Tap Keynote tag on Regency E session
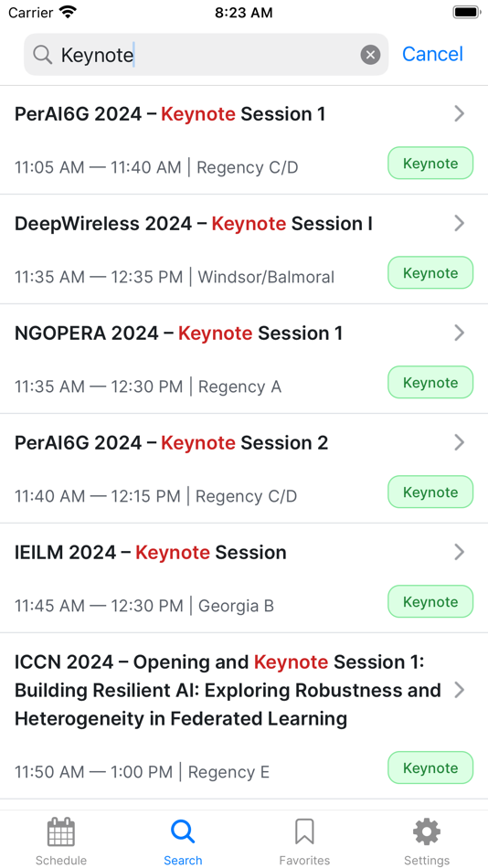Screen dimensions: 488x868 tap(430, 767)
